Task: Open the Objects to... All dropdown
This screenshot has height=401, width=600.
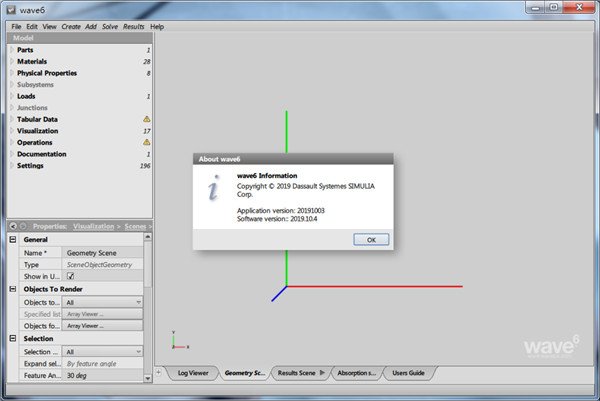Action: (x=103, y=302)
